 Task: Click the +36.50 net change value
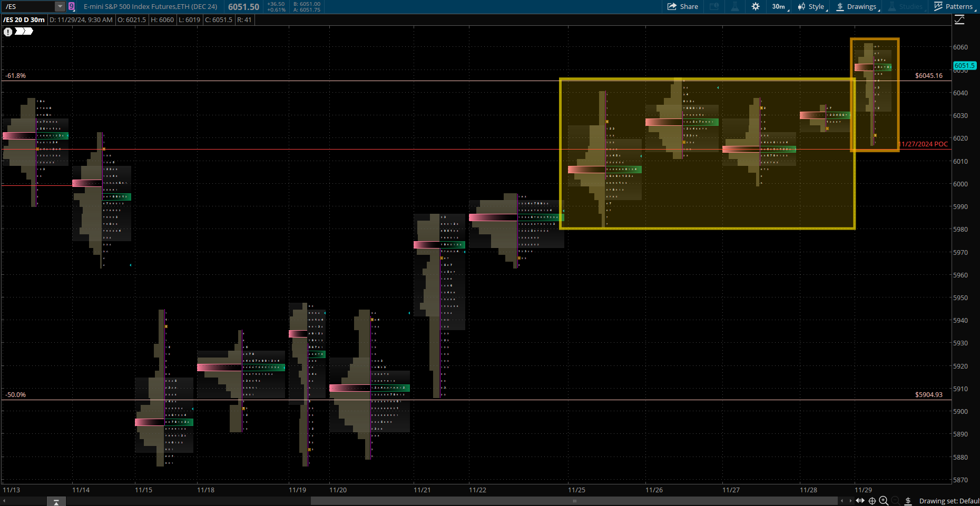(x=276, y=4)
